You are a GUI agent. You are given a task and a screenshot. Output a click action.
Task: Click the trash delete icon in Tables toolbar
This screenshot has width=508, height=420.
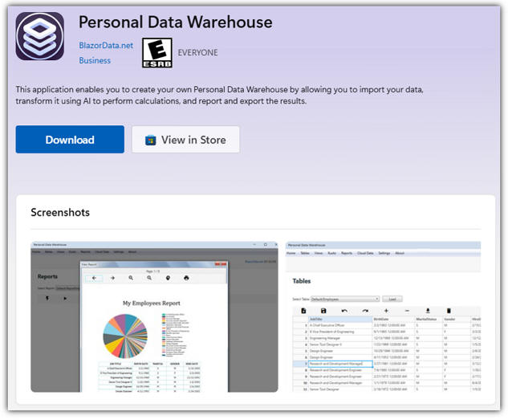(x=449, y=311)
